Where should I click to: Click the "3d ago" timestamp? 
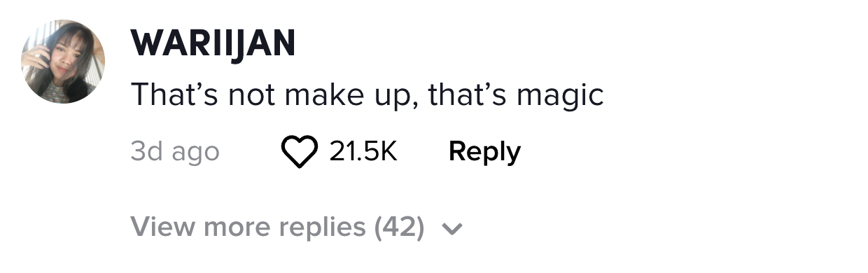pos(175,152)
